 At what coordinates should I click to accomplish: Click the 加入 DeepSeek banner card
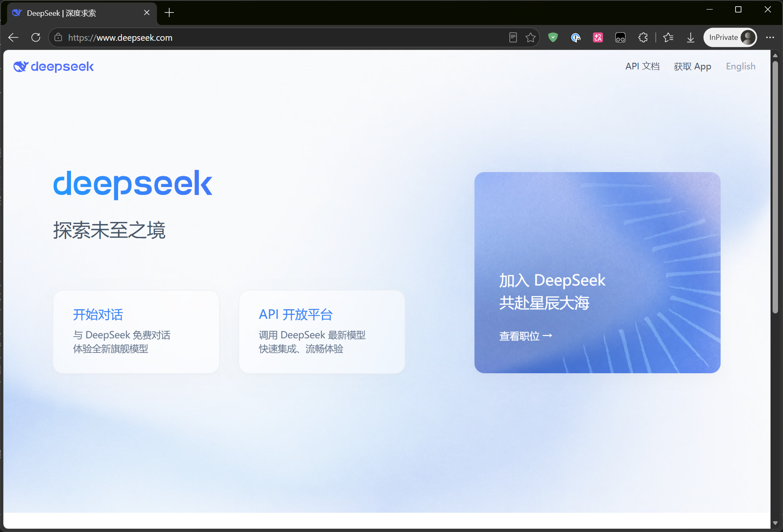(x=598, y=273)
